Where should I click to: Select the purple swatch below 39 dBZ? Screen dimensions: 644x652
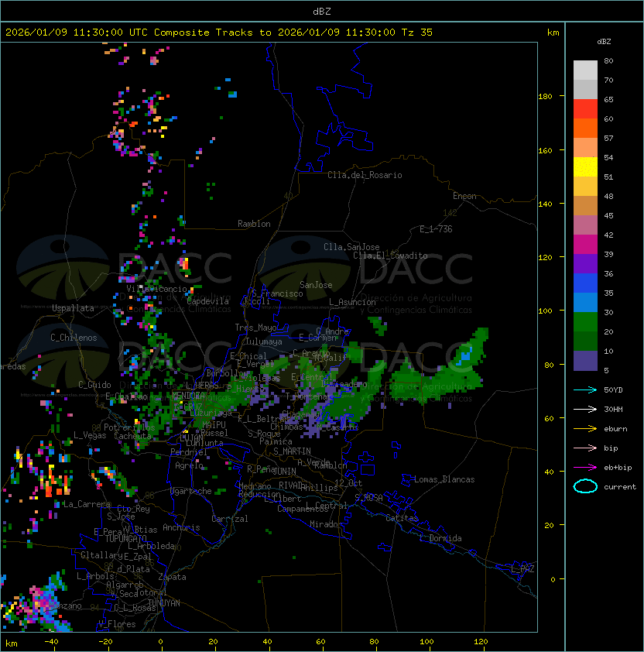(x=585, y=263)
